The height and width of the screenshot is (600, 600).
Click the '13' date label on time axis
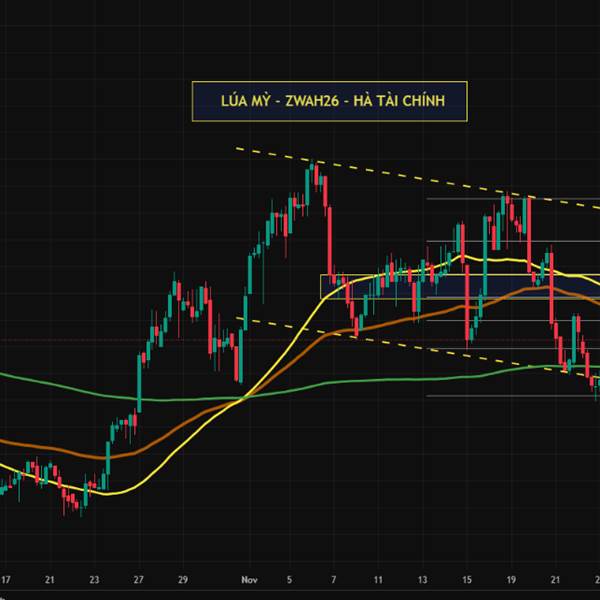(422, 580)
